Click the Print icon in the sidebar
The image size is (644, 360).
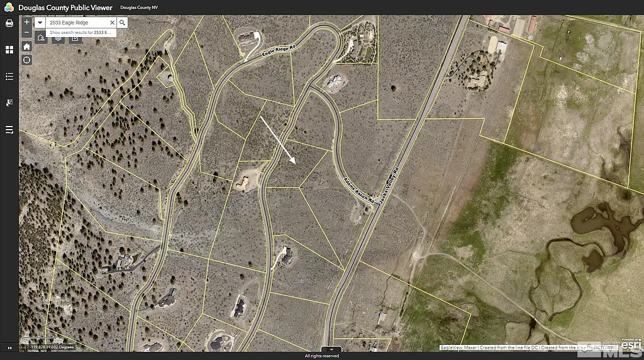coord(9,23)
